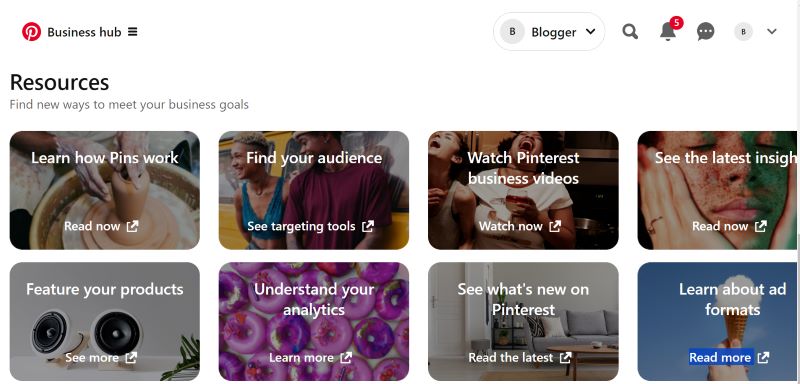Click Read the latest on Pinterest news card

pyautogui.click(x=511, y=357)
